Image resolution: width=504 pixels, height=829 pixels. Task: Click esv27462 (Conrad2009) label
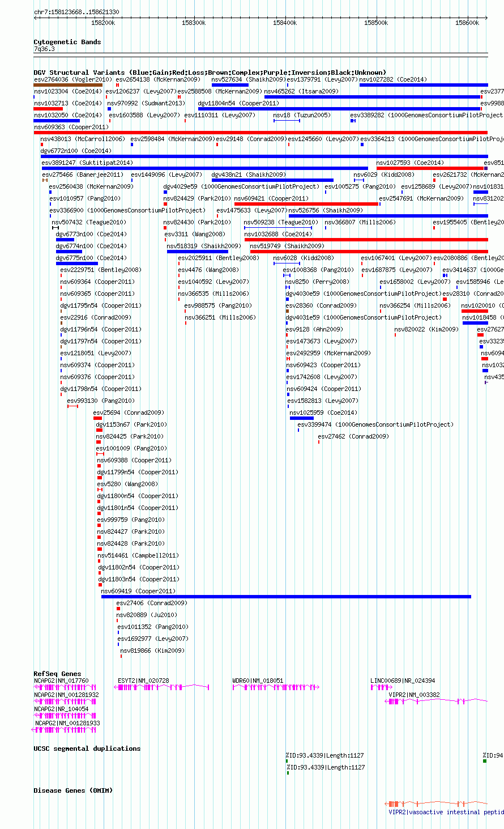[x=353, y=436]
